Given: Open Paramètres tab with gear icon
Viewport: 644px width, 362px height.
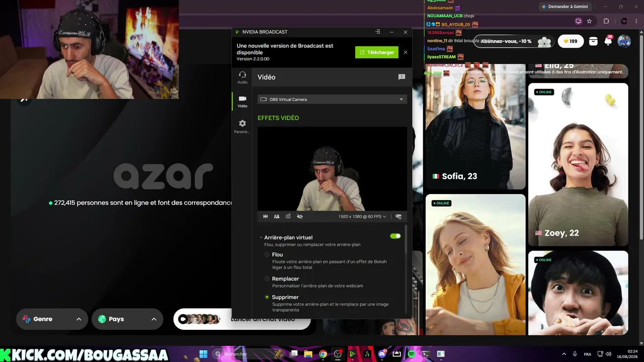Looking at the screenshot, I should pos(243,126).
